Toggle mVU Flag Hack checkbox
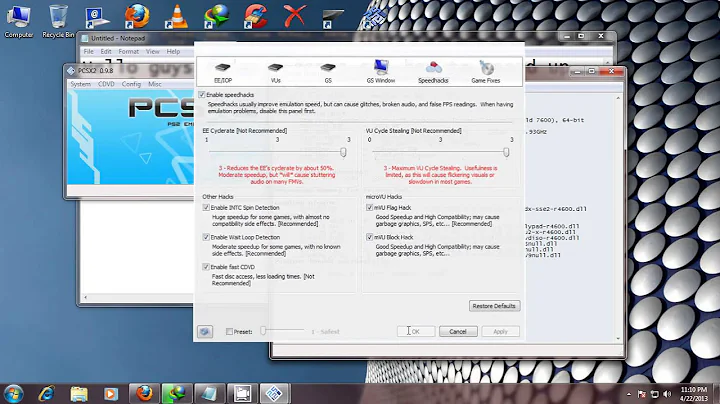 (x=370, y=208)
